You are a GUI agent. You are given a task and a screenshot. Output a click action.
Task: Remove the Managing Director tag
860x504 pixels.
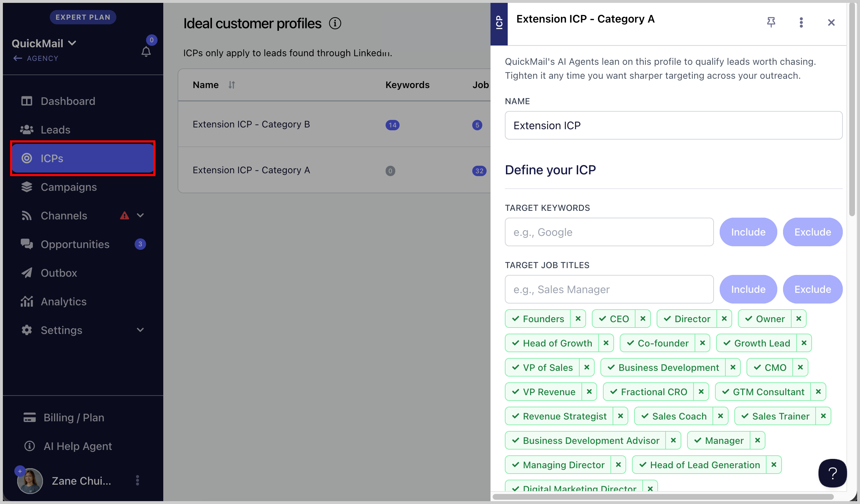tap(618, 465)
